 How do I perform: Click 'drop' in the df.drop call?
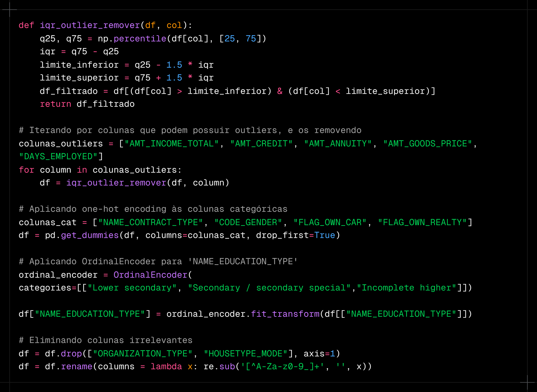coord(71,353)
